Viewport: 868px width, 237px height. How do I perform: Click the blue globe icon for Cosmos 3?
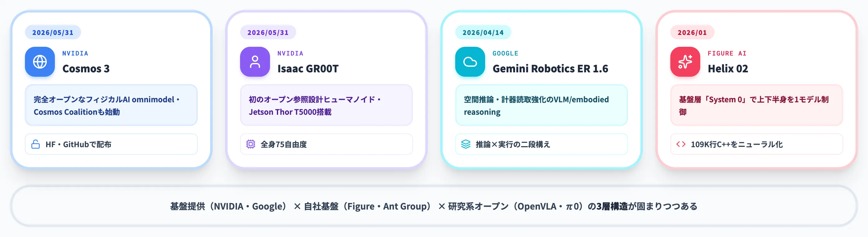[40, 62]
